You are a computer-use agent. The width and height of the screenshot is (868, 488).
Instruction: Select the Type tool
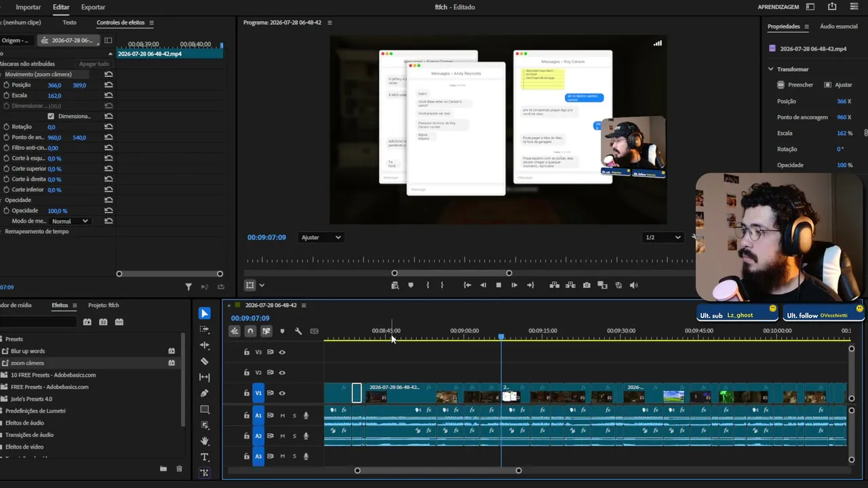point(205,457)
